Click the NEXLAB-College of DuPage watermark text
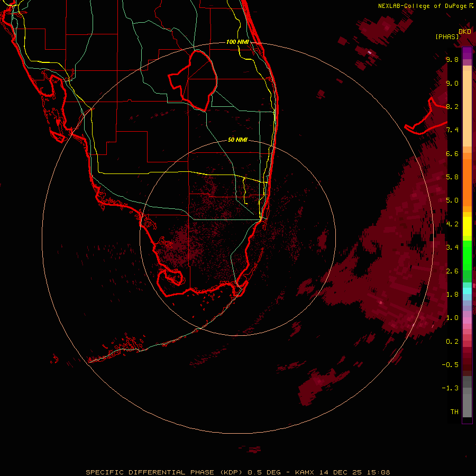Image resolution: width=476 pixels, height=476 pixels. click(422, 6)
